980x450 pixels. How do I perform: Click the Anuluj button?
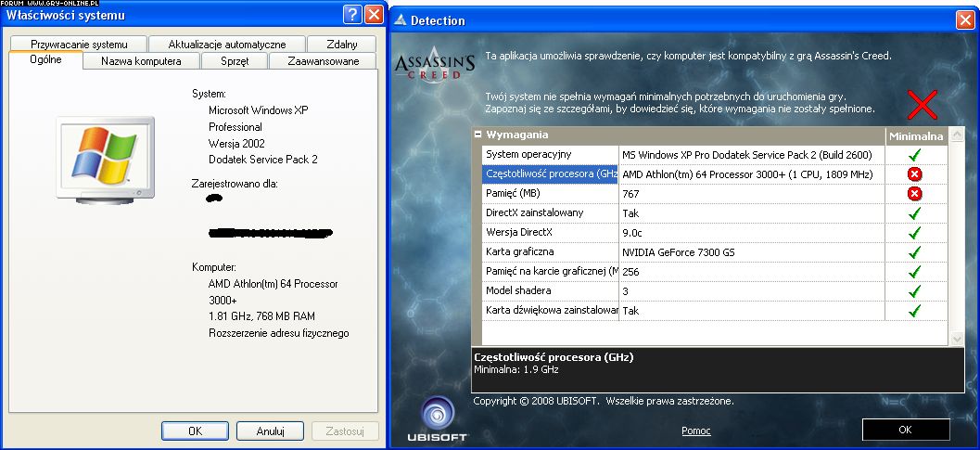(271, 431)
